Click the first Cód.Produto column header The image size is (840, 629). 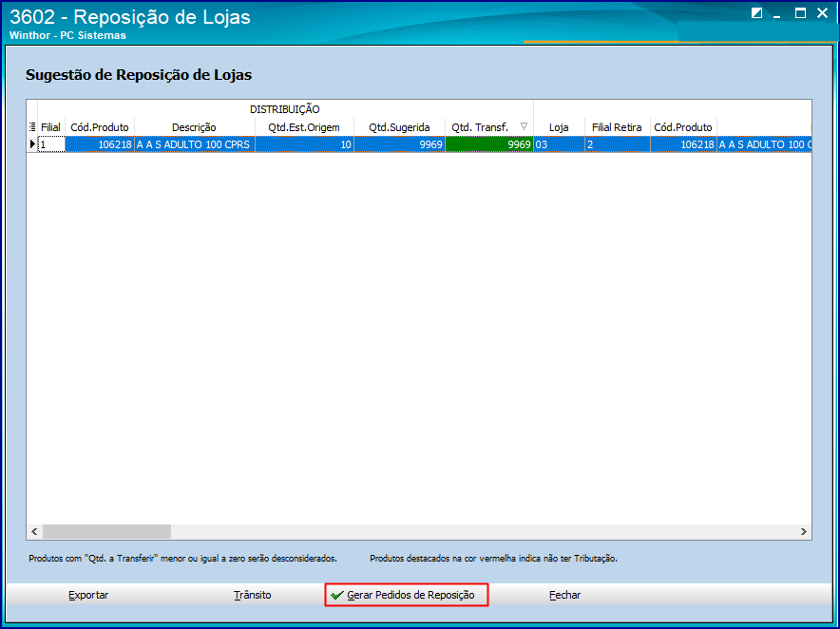(x=100, y=127)
